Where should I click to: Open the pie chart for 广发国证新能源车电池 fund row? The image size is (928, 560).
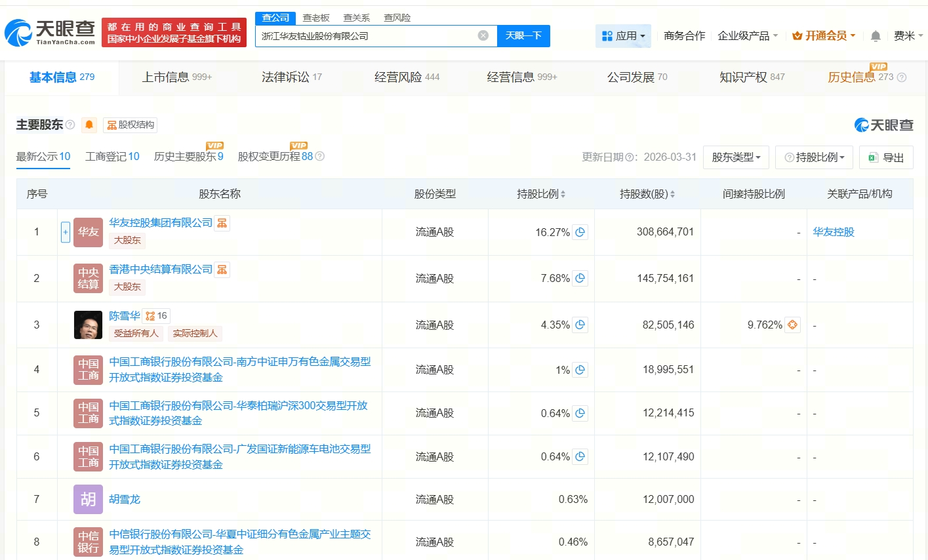[580, 457]
